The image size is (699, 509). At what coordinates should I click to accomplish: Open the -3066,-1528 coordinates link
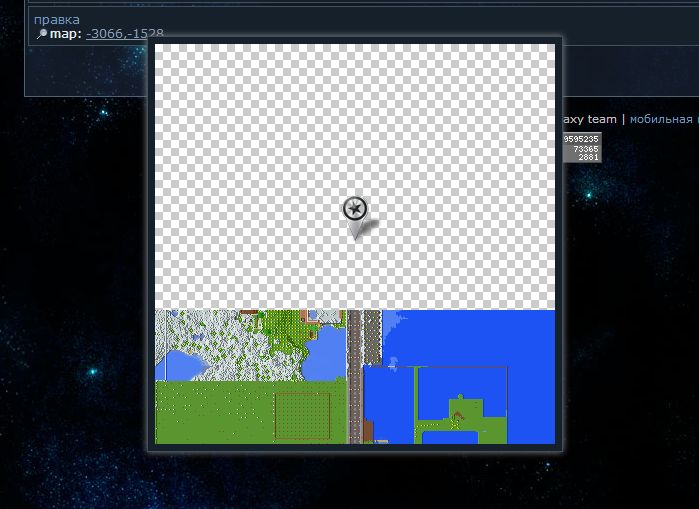click(125, 34)
